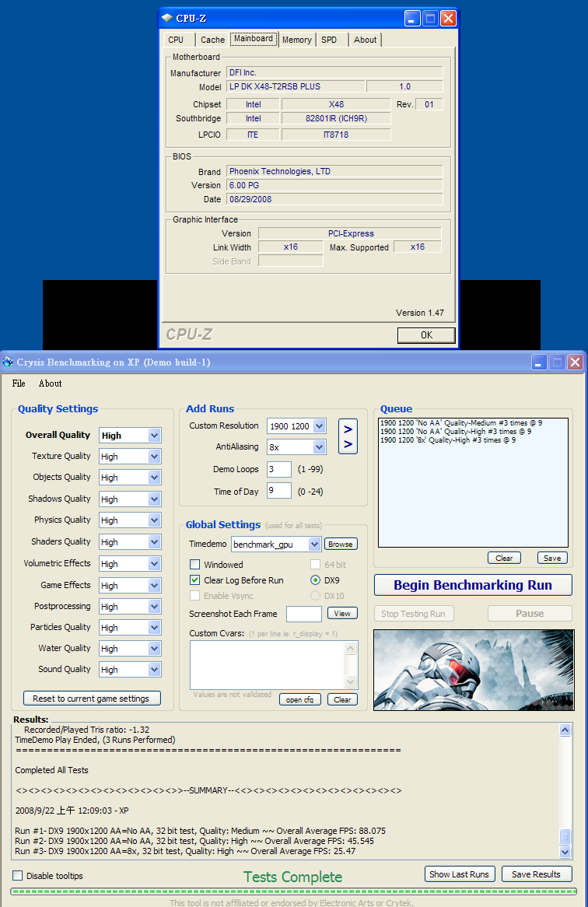Image resolution: width=588 pixels, height=907 pixels.
Task: Click the Save Results button
Action: 536,874
